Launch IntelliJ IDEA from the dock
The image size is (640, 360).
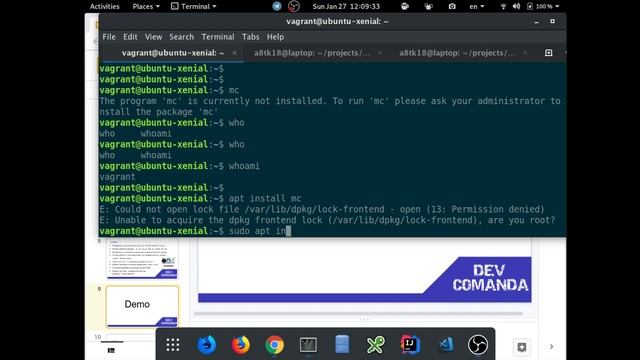tap(410, 345)
